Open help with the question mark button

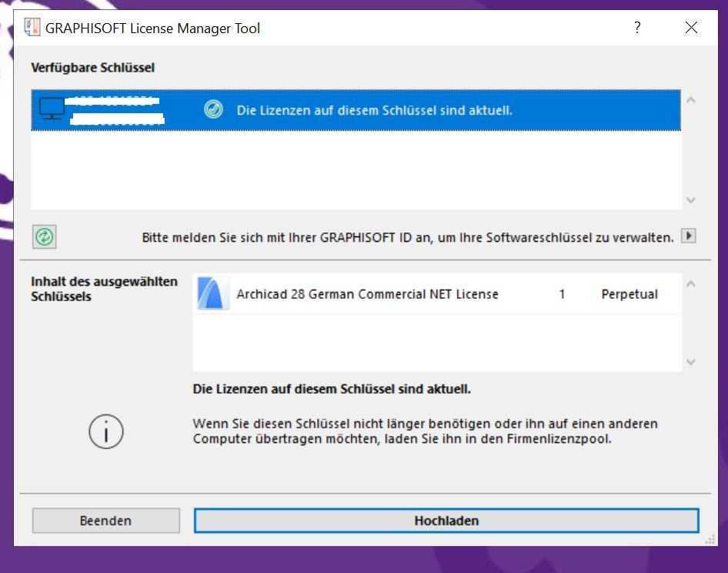pos(637,28)
